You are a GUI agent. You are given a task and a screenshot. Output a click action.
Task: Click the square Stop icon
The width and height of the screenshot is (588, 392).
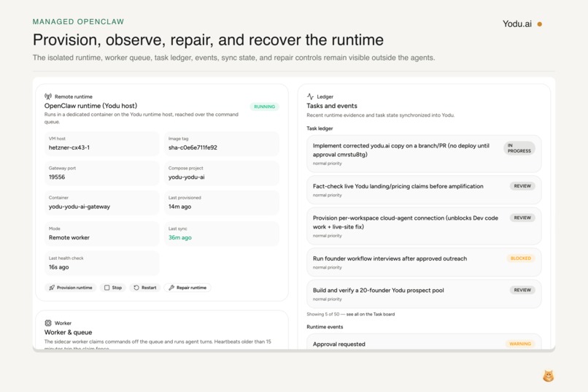coord(107,288)
